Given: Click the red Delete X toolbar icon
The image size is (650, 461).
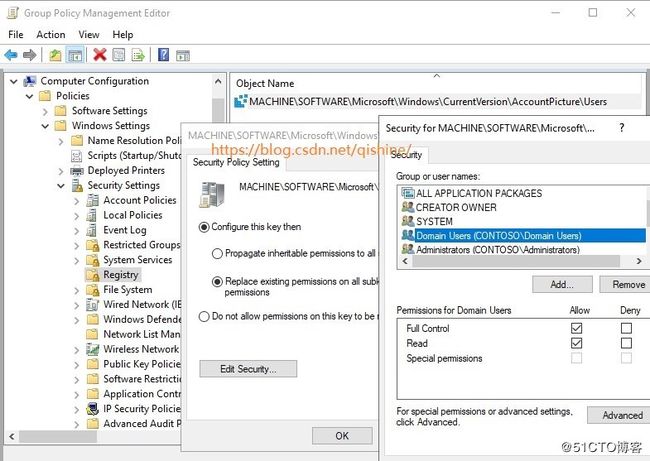Looking at the screenshot, I should (x=99, y=55).
